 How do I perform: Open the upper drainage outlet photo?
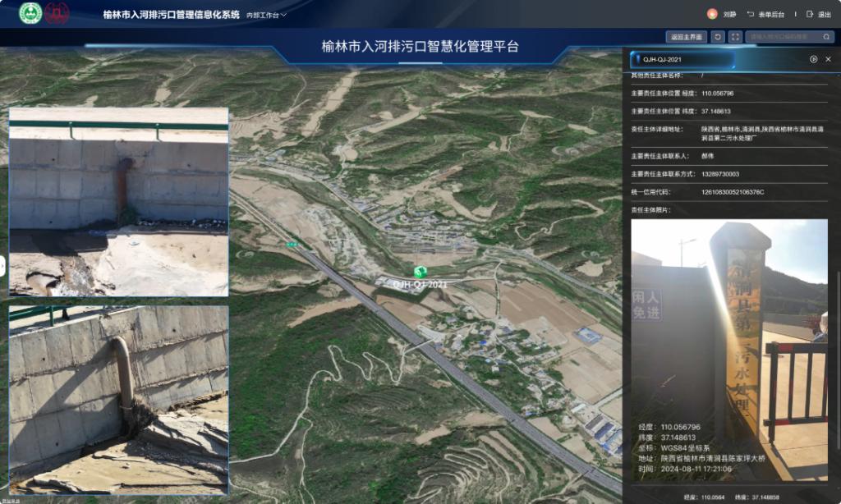click(x=118, y=201)
